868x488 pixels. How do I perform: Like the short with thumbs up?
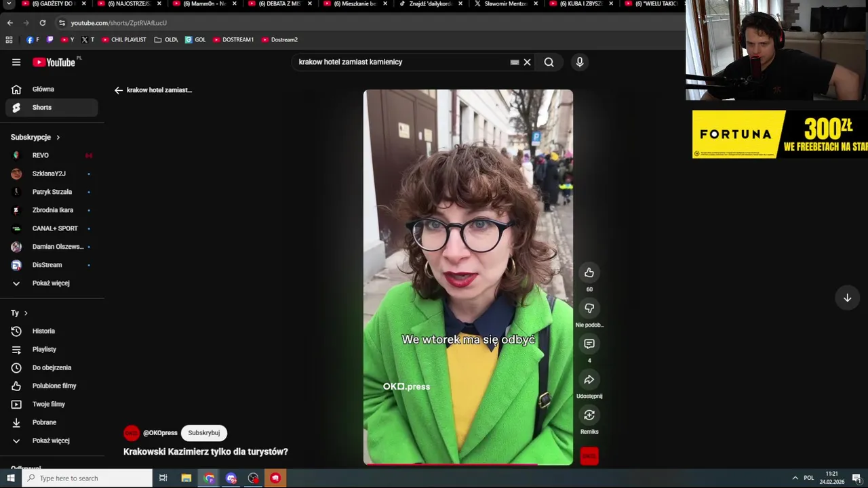[x=589, y=272]
